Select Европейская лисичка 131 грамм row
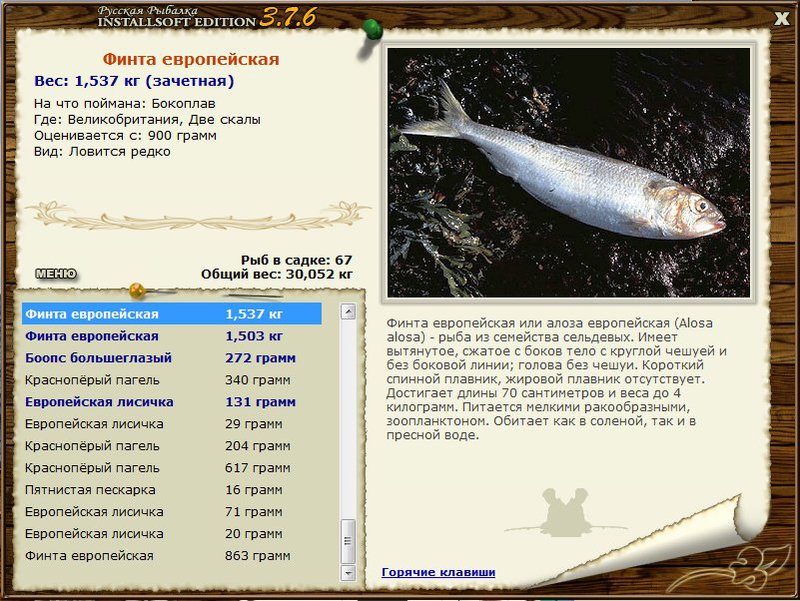 (x=172, y=402)
